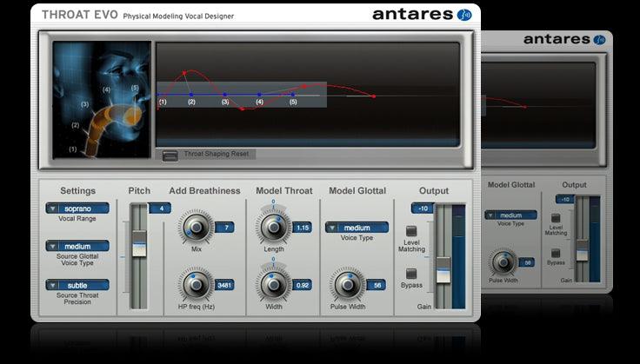The width and height of the screenshot is (640, 364).
Task: Click the Settings section heading
Action: (77, 190)
